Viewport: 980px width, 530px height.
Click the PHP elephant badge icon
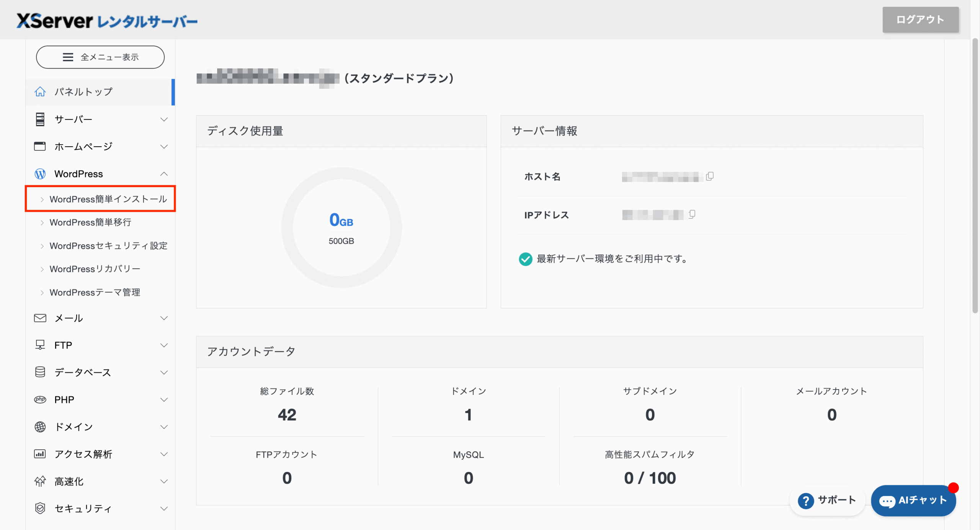(x=40, y=400)
